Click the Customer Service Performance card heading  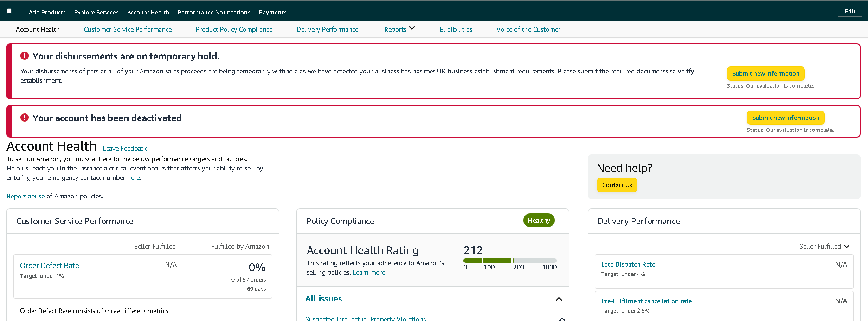[75, 221]
